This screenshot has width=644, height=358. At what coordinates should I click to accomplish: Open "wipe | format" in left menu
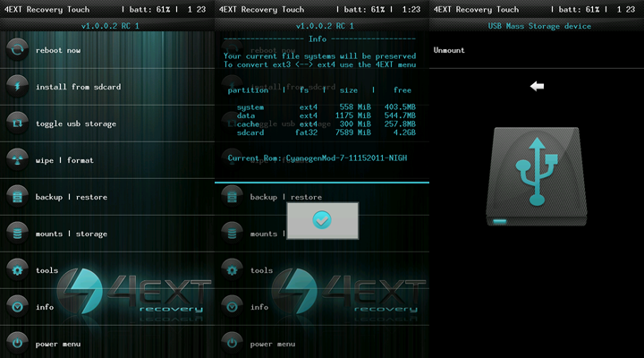point(64,160)
